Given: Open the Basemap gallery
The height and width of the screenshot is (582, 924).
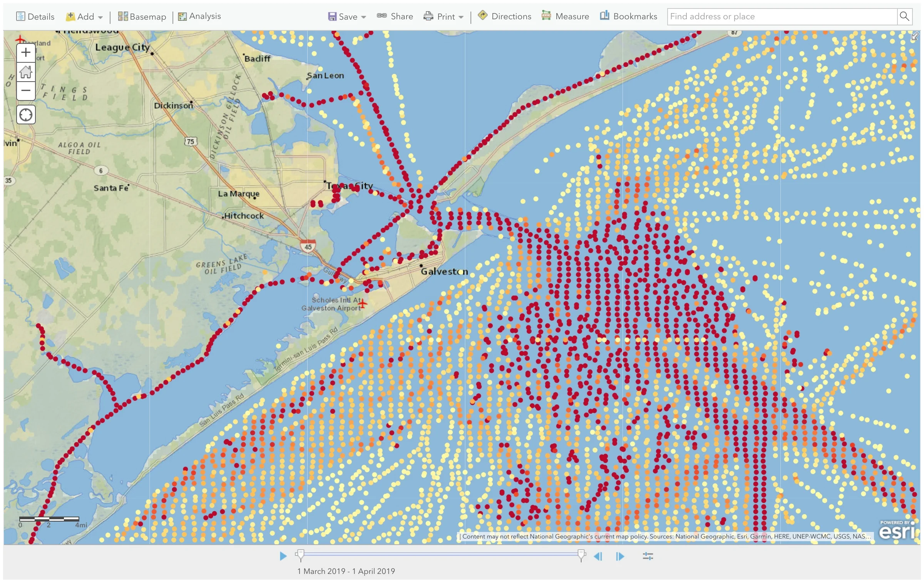Looking at the screenshot, I should tap(142, 17).
